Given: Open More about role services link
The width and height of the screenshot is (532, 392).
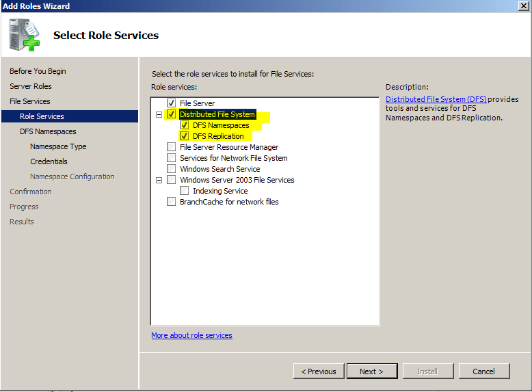Looking at the screenshot, I should click(x=191, y=335).
